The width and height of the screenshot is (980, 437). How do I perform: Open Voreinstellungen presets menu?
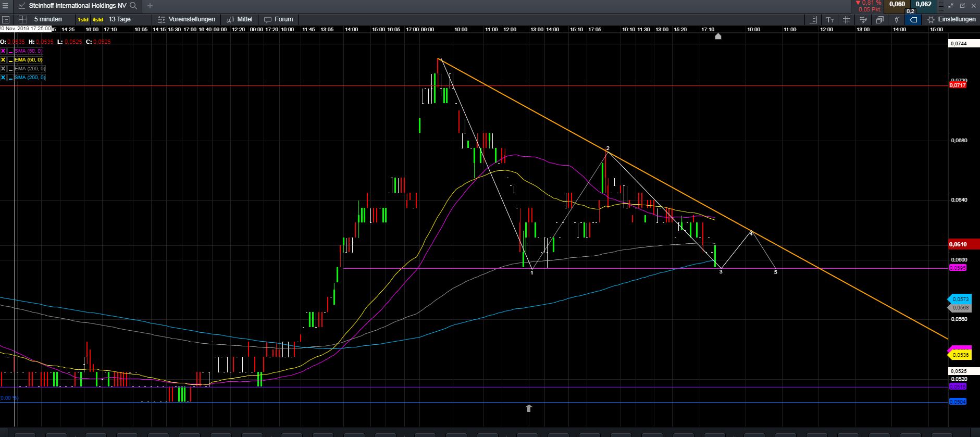(185, 19)
